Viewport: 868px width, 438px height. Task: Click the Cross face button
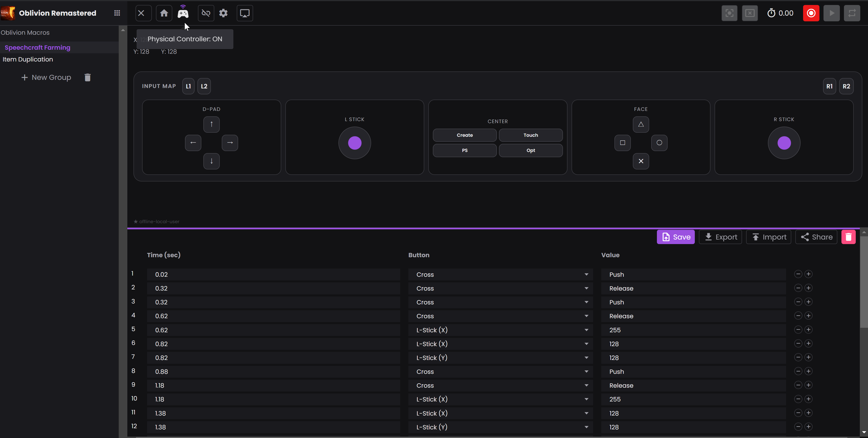tap(641, 161)
